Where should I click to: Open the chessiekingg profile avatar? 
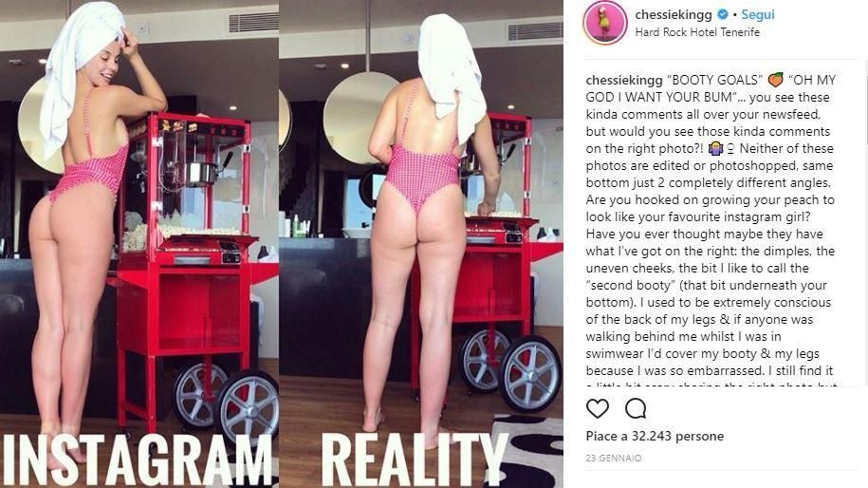(x=604, y=22)
